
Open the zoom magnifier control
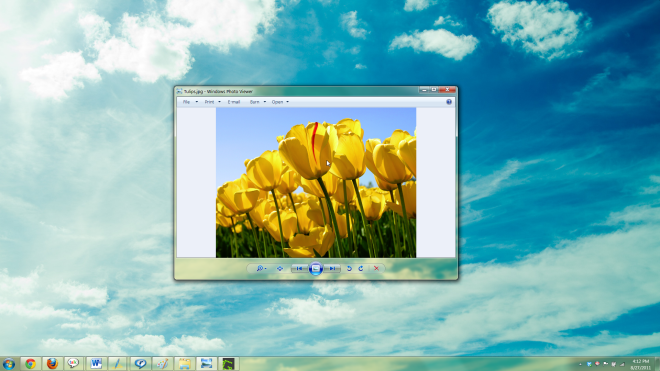click(x=261, y=268)
